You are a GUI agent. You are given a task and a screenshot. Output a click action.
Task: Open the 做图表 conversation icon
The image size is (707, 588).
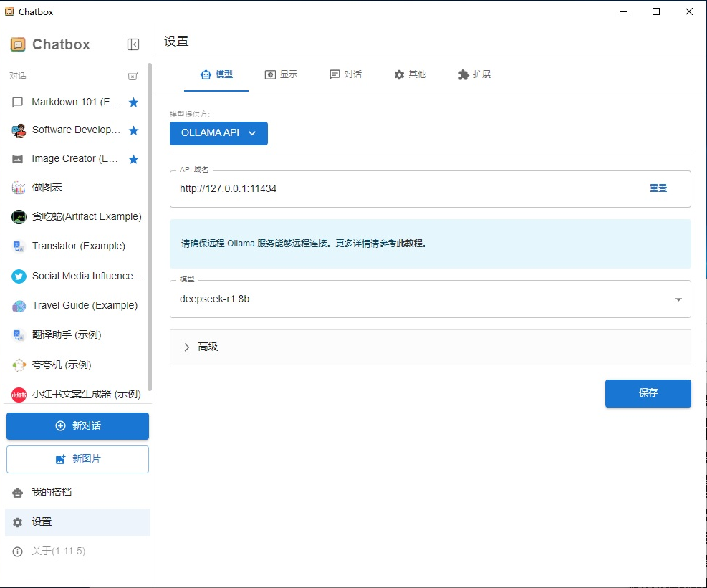coord(19,188)
